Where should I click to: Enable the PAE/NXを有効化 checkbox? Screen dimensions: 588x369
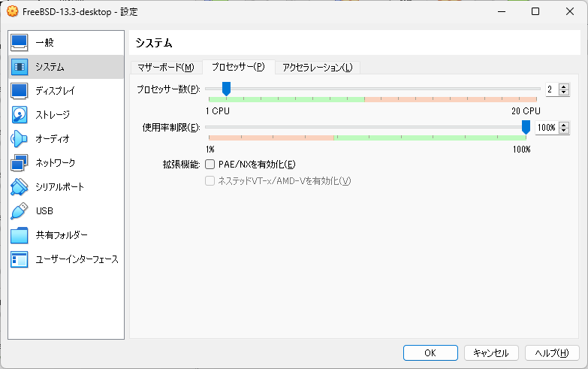click(210, 165)
